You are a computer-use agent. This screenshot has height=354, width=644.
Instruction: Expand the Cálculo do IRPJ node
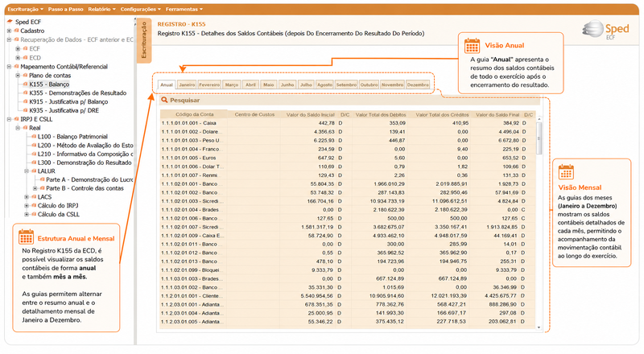click(x=27, y=205)
